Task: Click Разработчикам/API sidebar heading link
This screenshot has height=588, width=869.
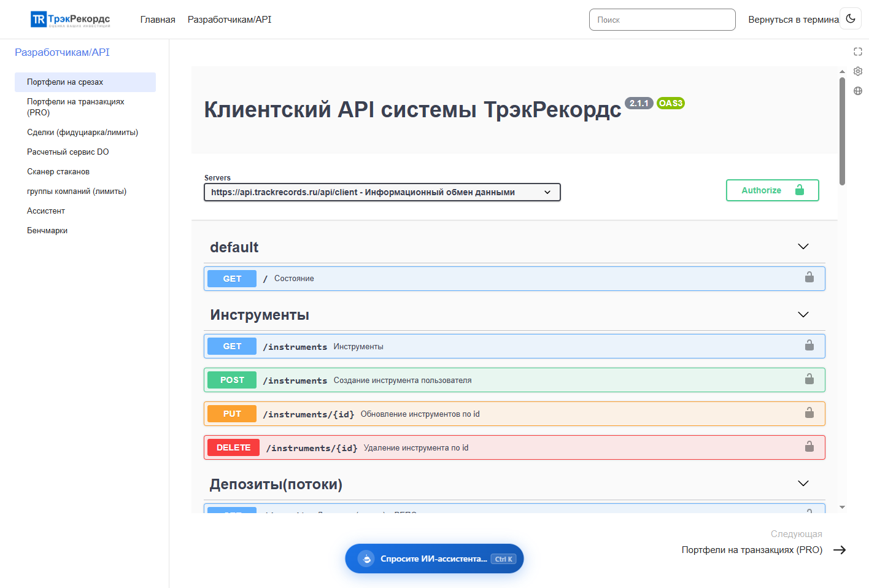Action: click(62, 53)
